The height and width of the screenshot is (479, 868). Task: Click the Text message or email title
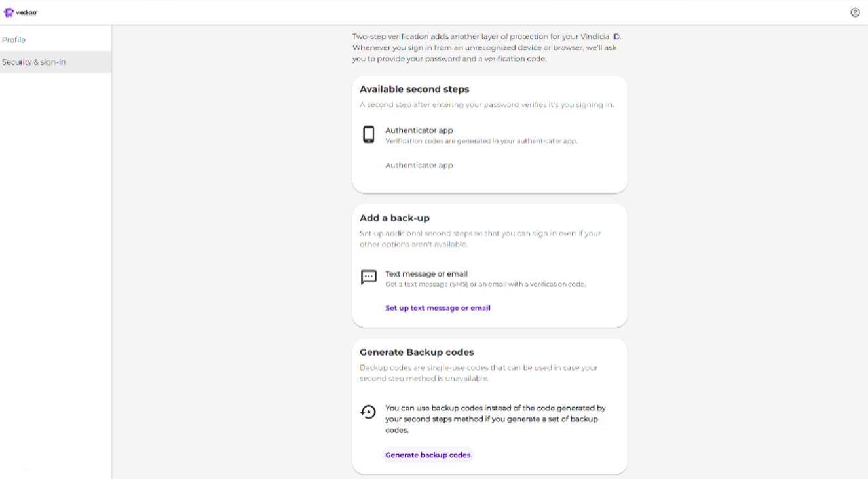[426, 274]
